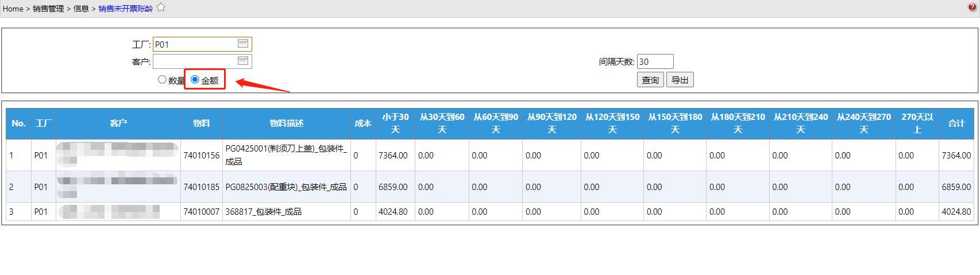Click material number 74010007 cell

(x=201, y=212)
